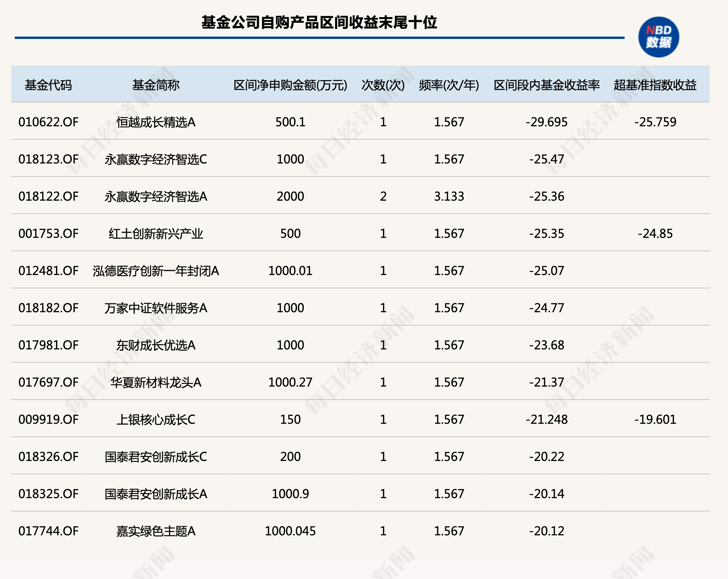Click fund name 万家中证软件服务A
Viewport: 728px width, 579px height.
pyautogui.click(x=156, y=308)
